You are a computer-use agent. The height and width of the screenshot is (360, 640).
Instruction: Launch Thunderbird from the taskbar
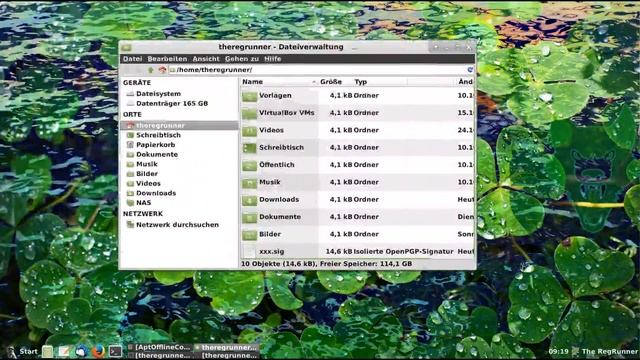click(81, 351)
